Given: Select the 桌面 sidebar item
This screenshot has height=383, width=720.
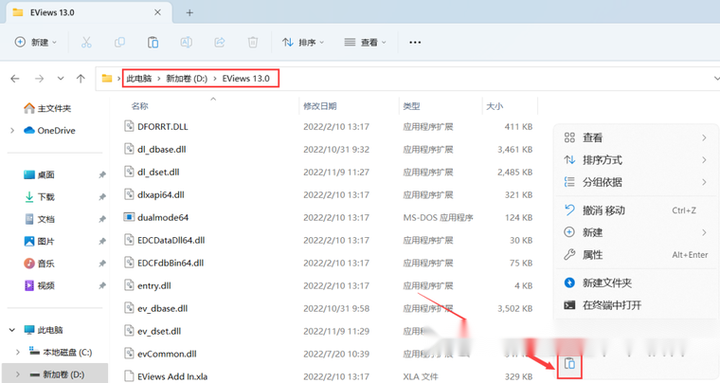Looking at the screenshot, I should [x=46, y=175].
